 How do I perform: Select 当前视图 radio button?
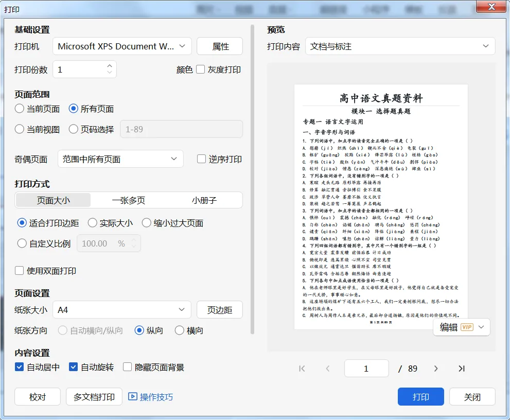click(x=19, y=129)
